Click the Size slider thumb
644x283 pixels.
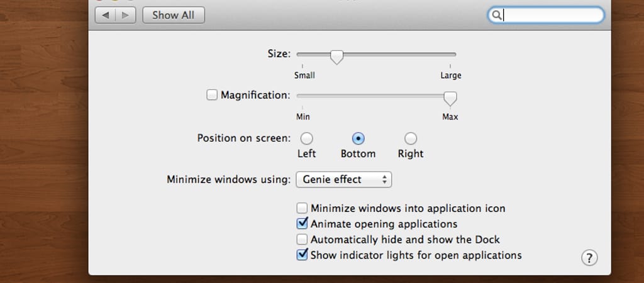click(x=337, y=57)
